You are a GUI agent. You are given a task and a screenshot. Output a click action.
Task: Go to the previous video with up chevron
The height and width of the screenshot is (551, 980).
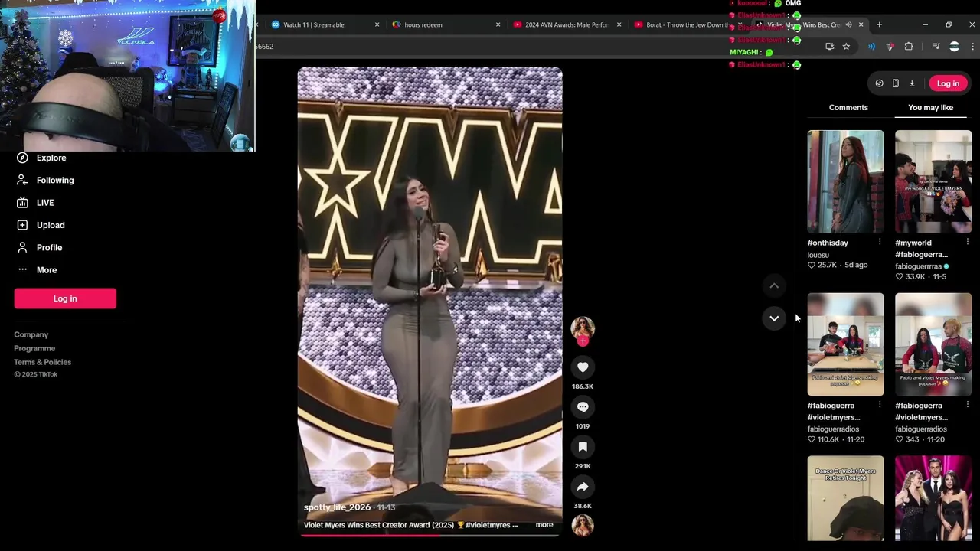coord(774,285)
